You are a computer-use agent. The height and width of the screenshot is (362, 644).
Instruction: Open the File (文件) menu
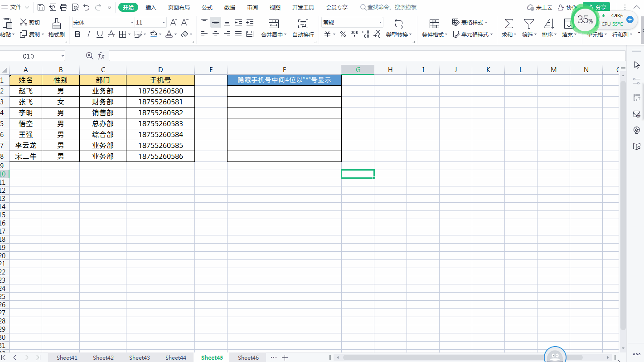tap(16, 7)
